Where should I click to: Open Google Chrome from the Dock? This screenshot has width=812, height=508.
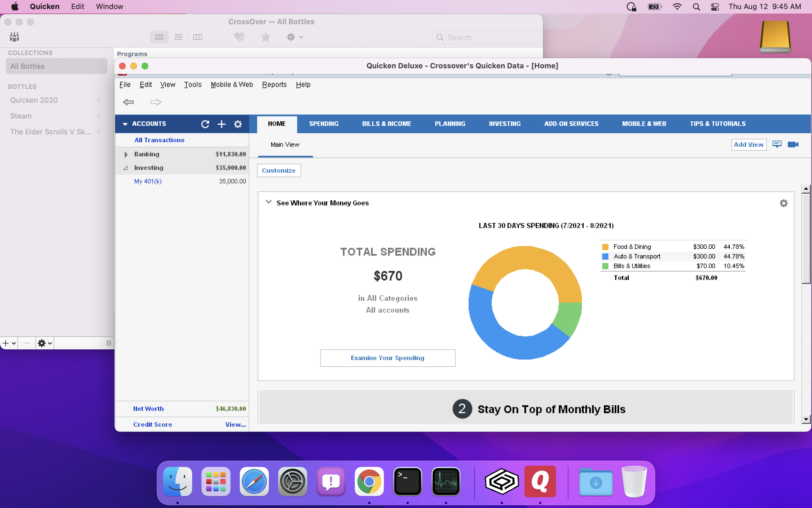click(x=369, y=481)
